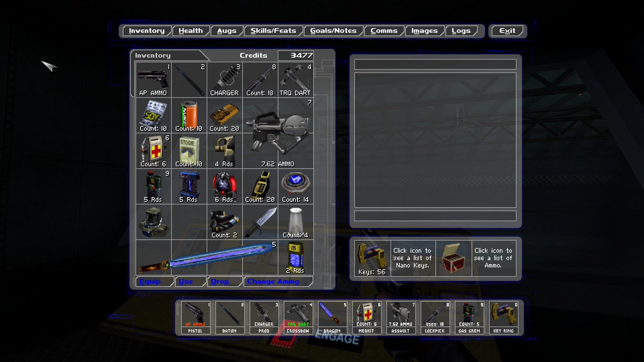This screenshot has height=362, width=644.
Task: Select the combat knife
Action: pyautogui.click(x=260, y=221)
